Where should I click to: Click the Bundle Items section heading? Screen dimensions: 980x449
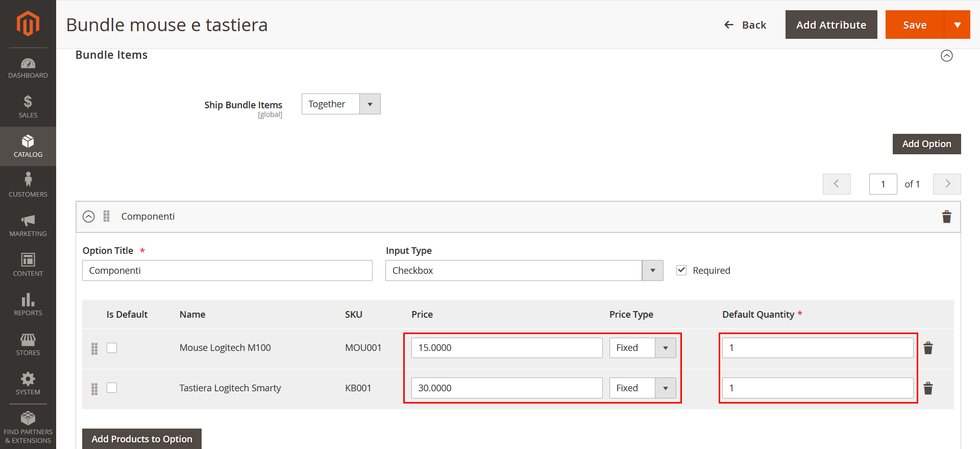coord(112,55)
